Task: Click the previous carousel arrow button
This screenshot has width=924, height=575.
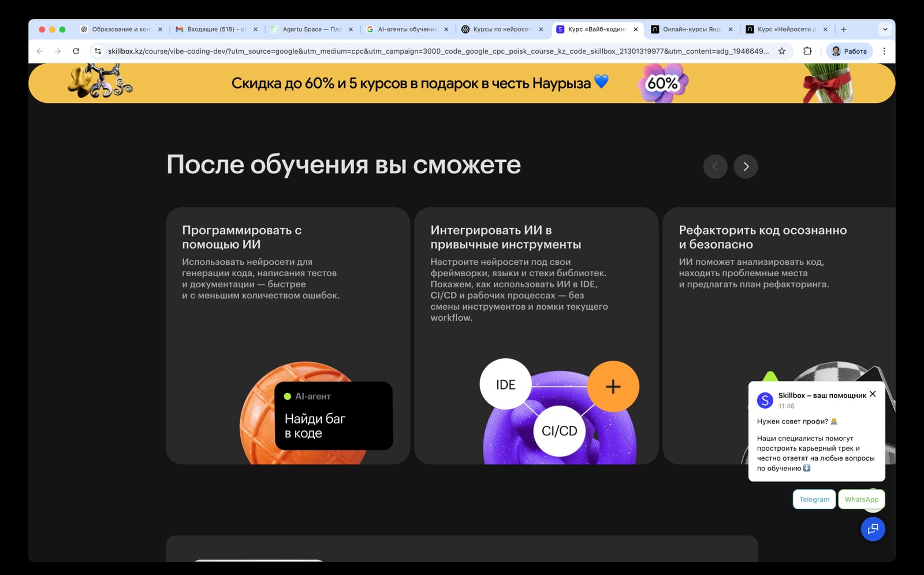Action: click(715, 166)
